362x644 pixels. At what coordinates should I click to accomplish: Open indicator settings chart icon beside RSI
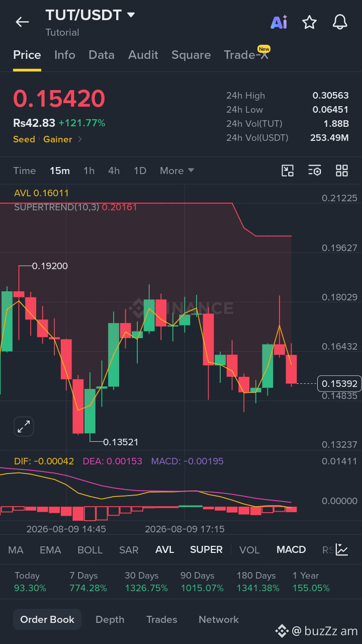coord(342,549)
